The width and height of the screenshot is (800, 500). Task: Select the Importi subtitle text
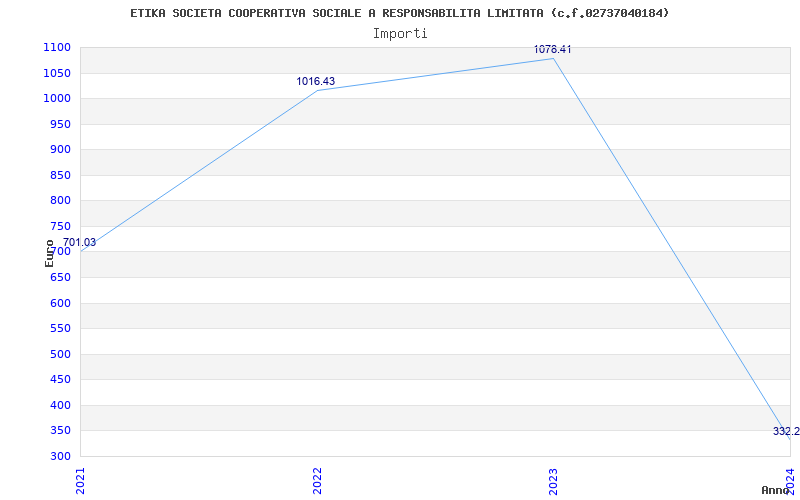click(399, 34)
